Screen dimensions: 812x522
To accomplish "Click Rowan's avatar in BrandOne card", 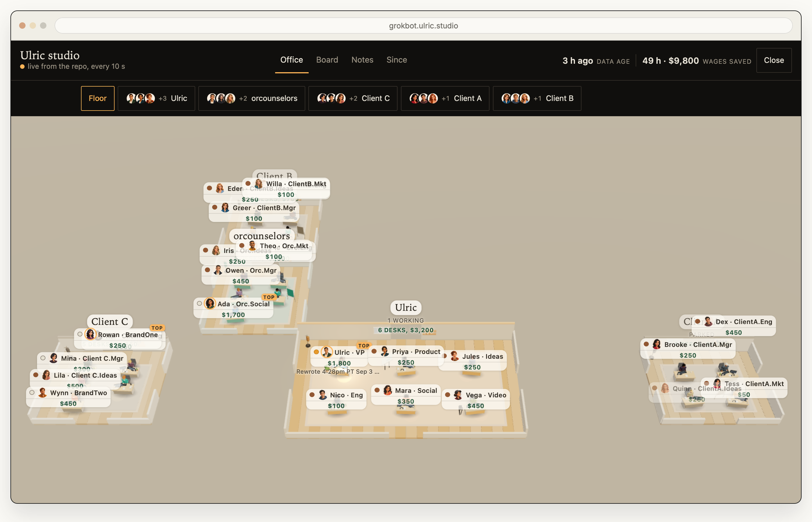I will click(90, 334).
